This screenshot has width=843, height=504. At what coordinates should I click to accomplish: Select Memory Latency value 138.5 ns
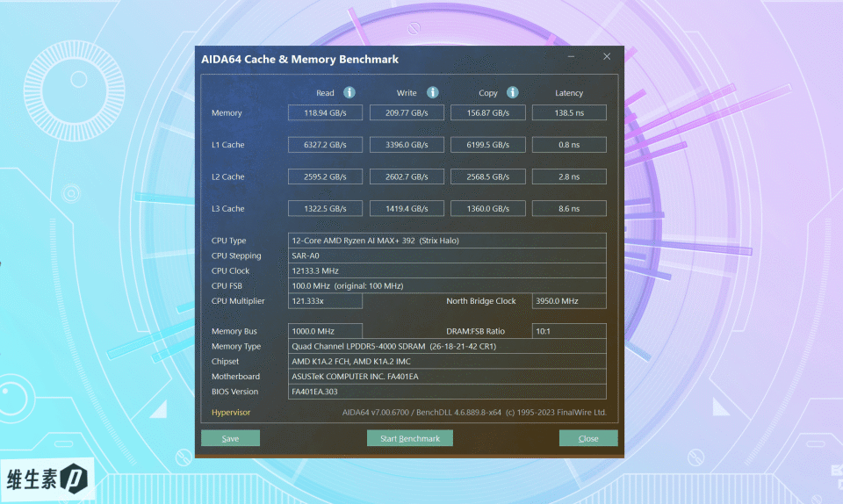(x=569, y=113)
